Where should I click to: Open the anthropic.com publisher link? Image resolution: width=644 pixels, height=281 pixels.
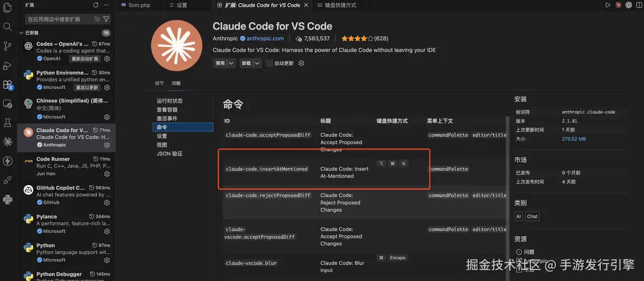(265, 38)
